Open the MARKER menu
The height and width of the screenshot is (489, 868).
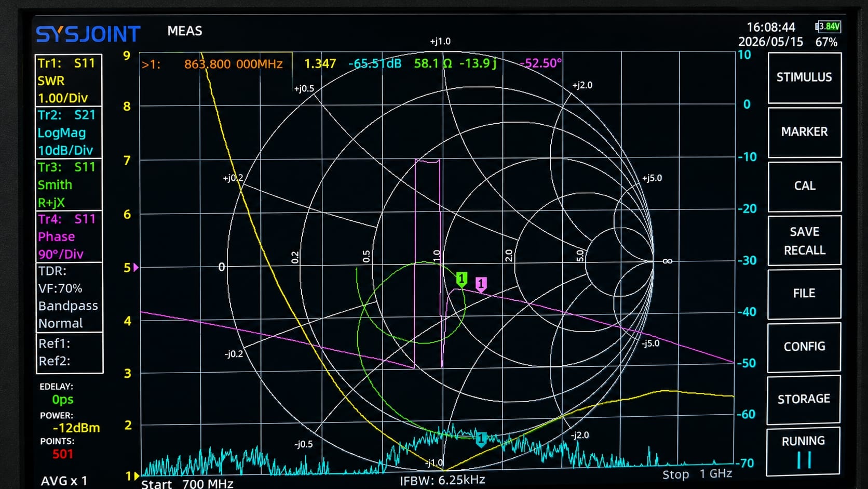click(804, 132)
